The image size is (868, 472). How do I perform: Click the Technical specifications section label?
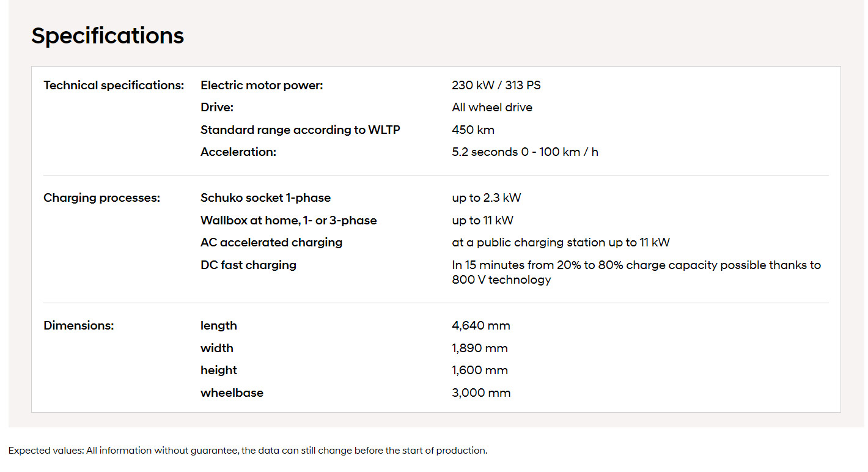click(x=114, y=86)
